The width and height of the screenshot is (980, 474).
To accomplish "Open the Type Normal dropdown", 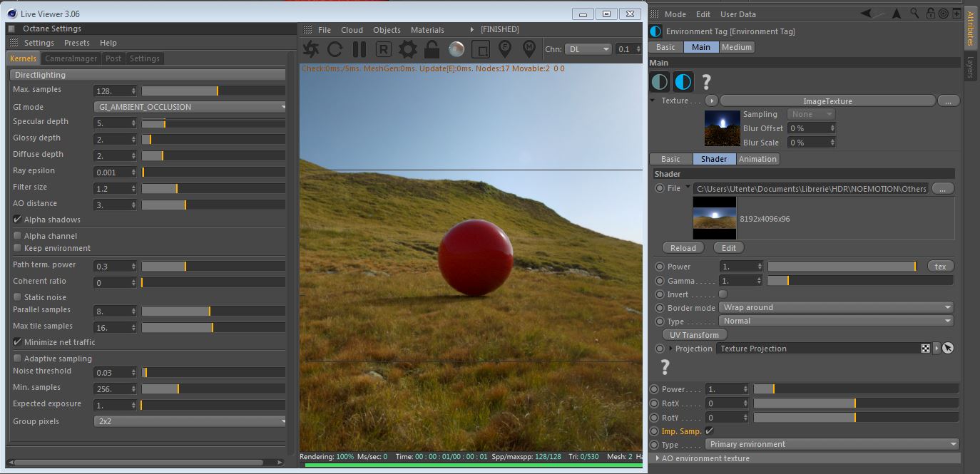I will tap(836, 321).
